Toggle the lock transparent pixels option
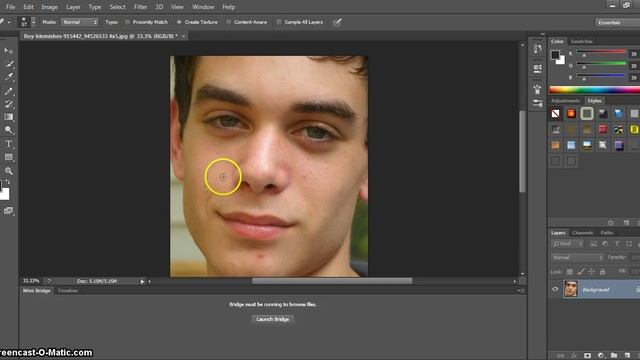640x360 pixels. pyautogui.click(x=570, y=271)
